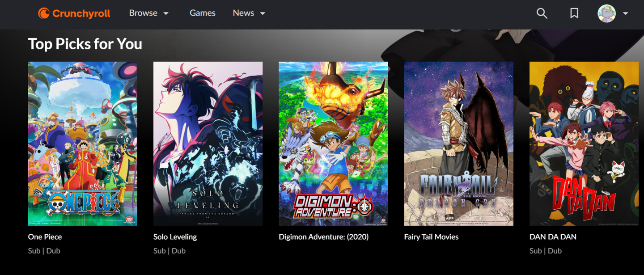Open the Digimon Adventure poster

(x=333, y=144)
